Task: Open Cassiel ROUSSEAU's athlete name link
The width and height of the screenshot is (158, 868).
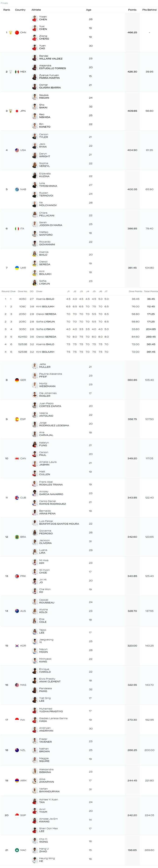Action: [x=46, y=601]
